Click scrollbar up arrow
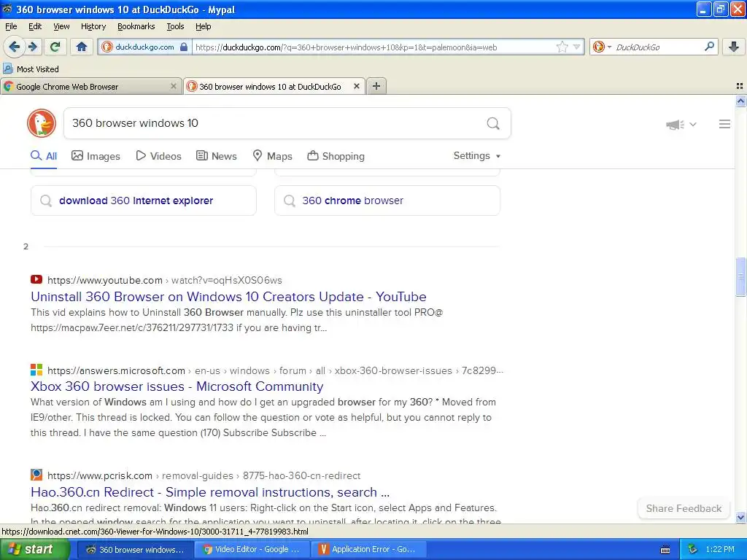The height and width of the screenshot is (560, 747). tap(741, 101)
